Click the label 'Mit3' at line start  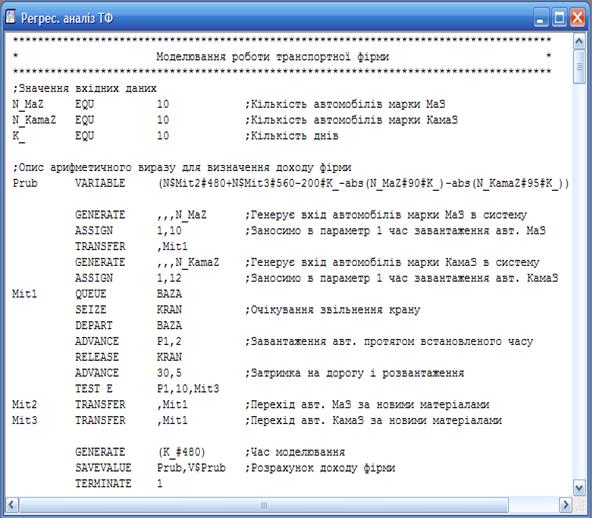pos(25,420)
